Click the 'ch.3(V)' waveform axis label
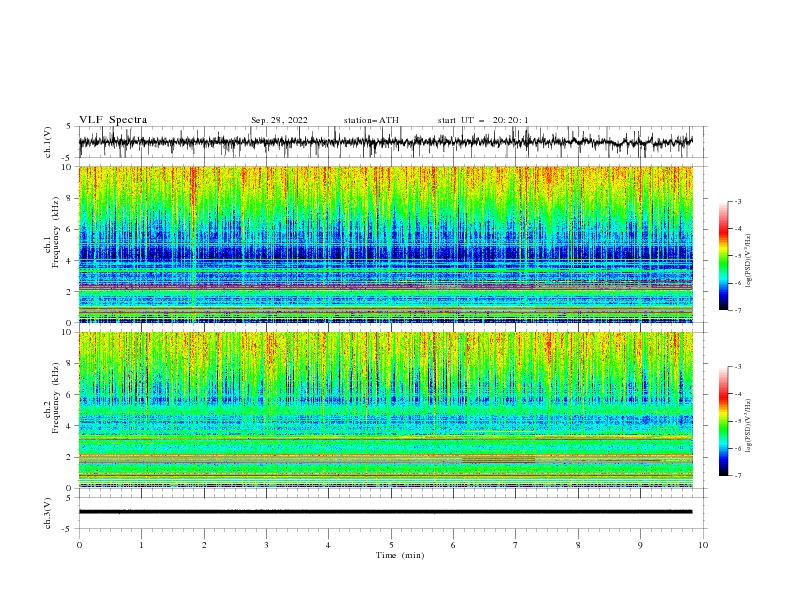Screen dimensions: 792x612 coord(48,513)
